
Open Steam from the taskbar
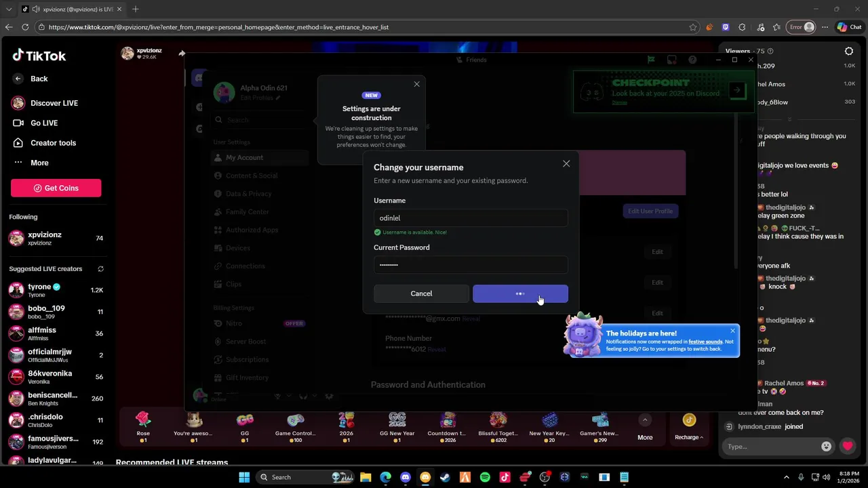click(445, 477)
